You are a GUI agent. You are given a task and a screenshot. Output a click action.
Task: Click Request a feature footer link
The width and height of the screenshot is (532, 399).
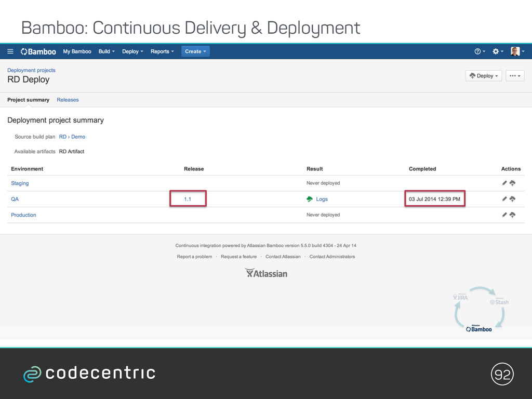(238, 257)
